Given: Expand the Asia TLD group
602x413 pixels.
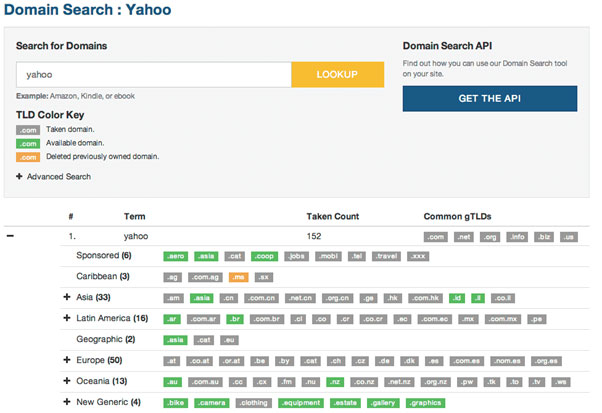Looking at the screenshot, I should 67,297.
